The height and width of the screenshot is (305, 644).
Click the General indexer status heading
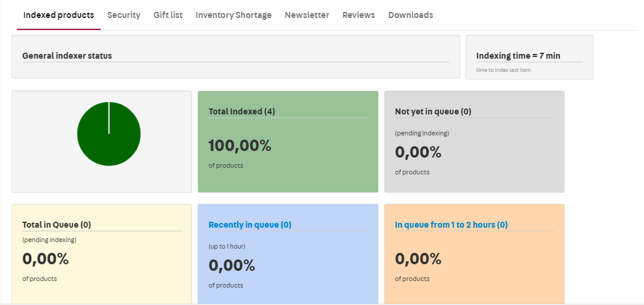pyautogui.click(x=67, y=56)
